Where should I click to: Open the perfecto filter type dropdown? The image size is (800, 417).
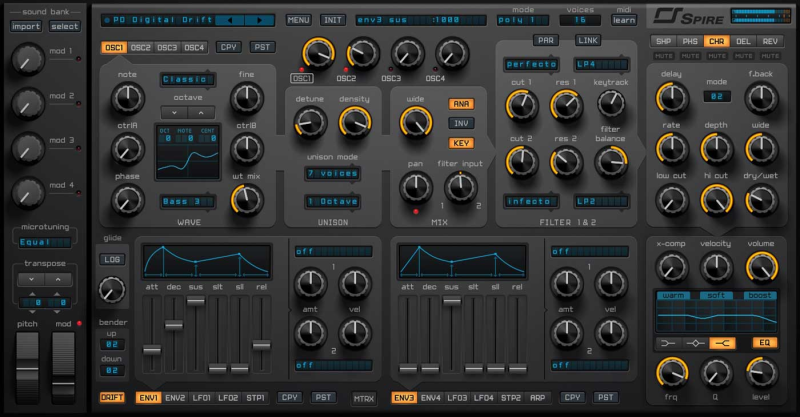531,64
